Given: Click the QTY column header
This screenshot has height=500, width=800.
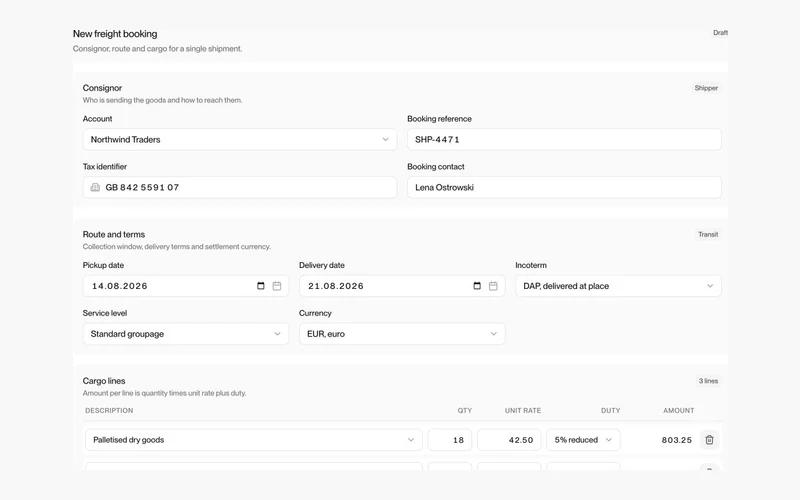Looking at the screenshot, I should pos(465,410).
